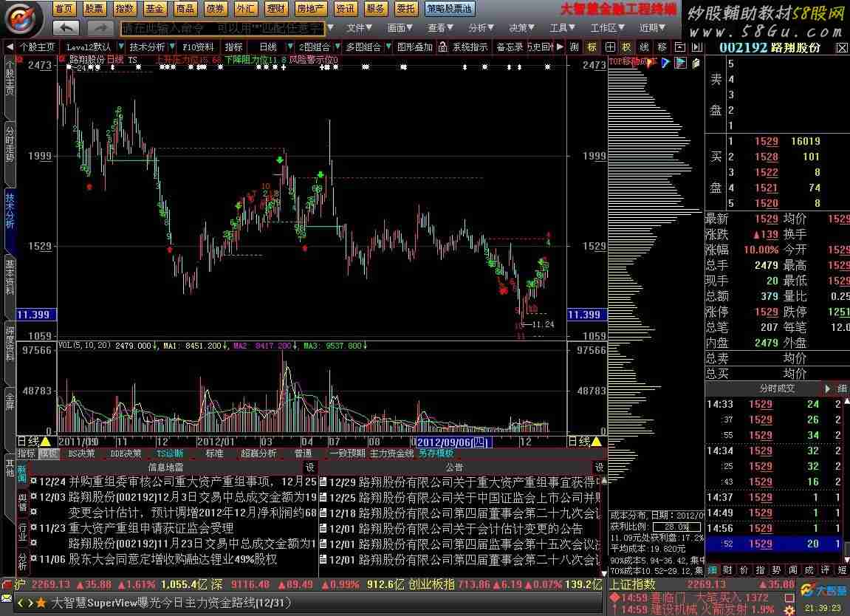This screenshot has width=850, height=616.
Task: Click the window panel icon after 移
Action: [680, 47]
